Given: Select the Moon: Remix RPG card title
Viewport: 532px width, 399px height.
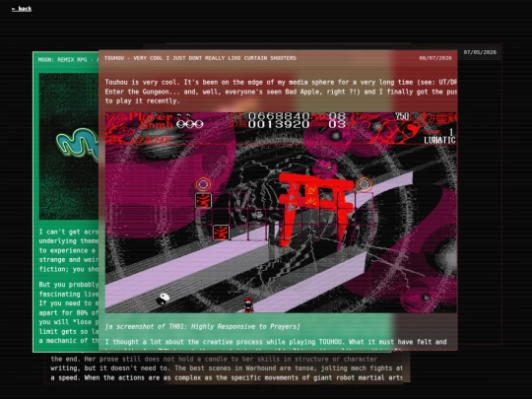Looking at the screenshot, I should [x=68, y=60].
